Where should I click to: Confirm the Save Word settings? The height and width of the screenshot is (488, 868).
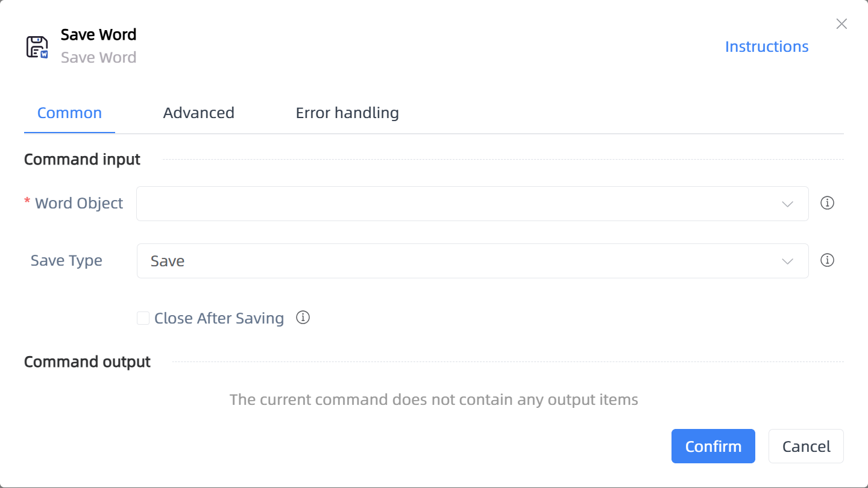[x=713, y=446]
